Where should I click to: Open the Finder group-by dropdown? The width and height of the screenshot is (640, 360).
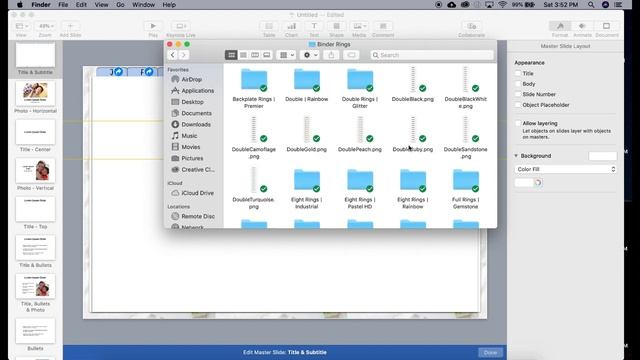pos(287,55)
